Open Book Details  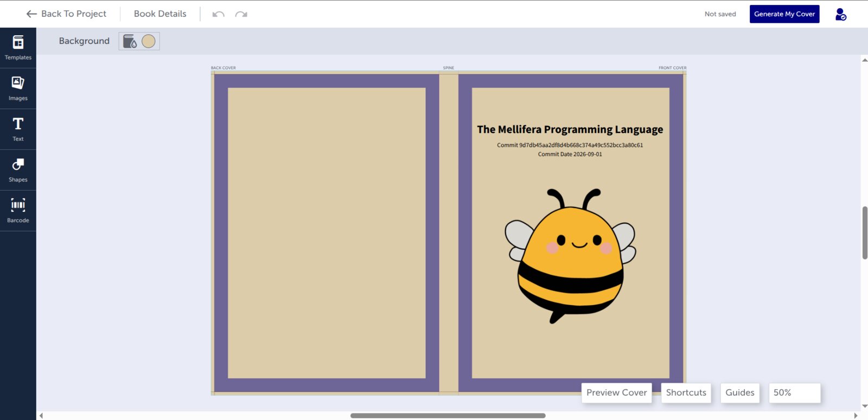coord(160,14)
